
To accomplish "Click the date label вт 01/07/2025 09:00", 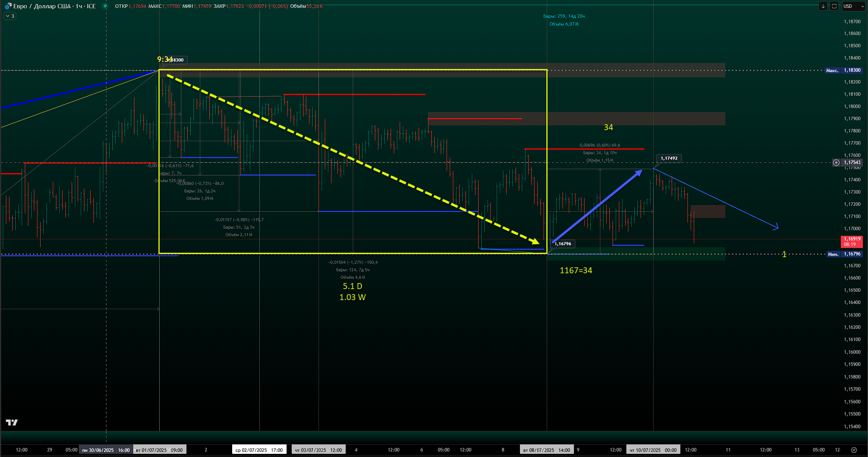I will click(x=159, y=450).
